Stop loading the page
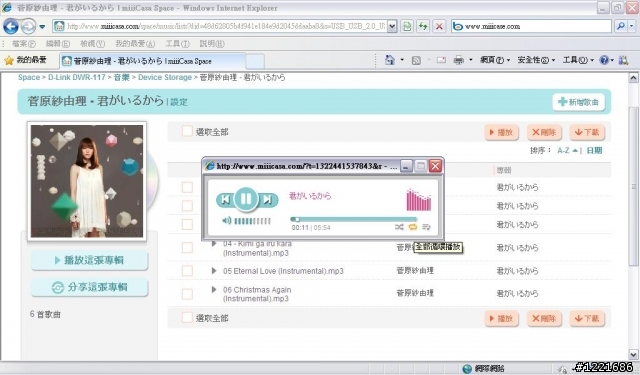 coord(439,27)
